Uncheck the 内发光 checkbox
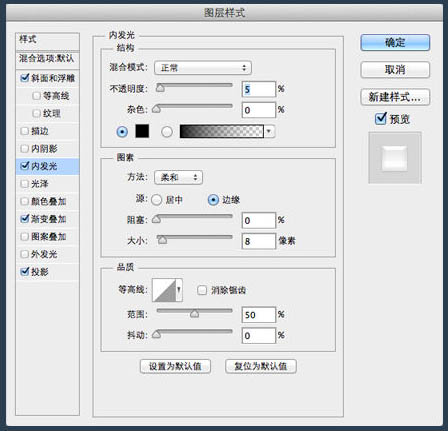 [25, 166]
